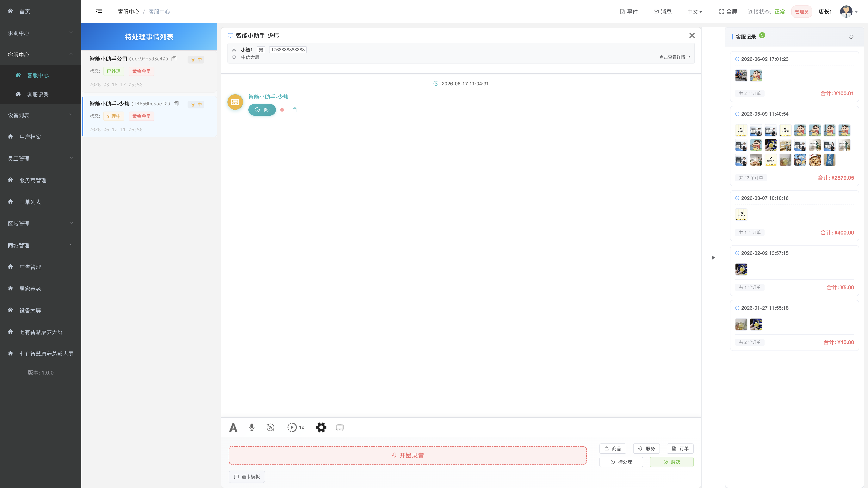Screen dimensions: 868x488
Task: Click the 开始录音 recording area
Action: (x=407, y=455)
